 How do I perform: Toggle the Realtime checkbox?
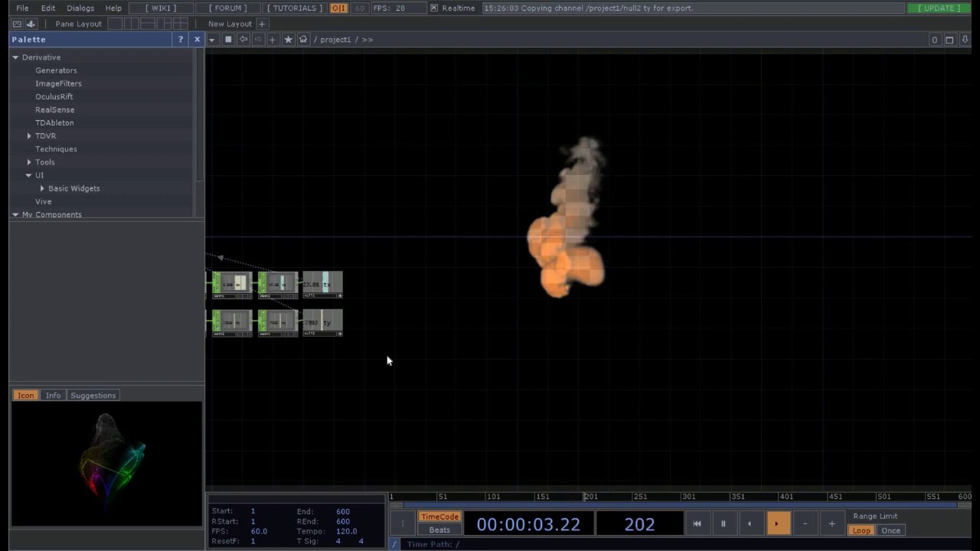[x=434, y=8]
